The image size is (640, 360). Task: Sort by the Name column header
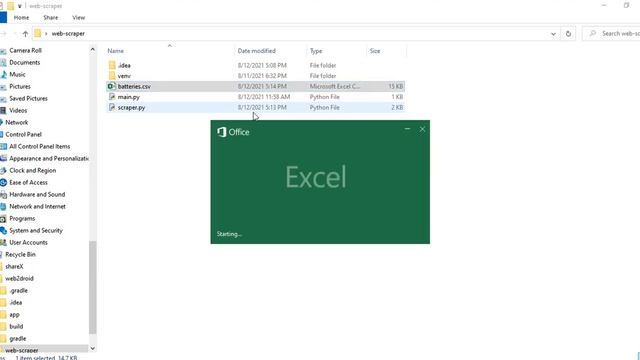[x=116, y=51]
